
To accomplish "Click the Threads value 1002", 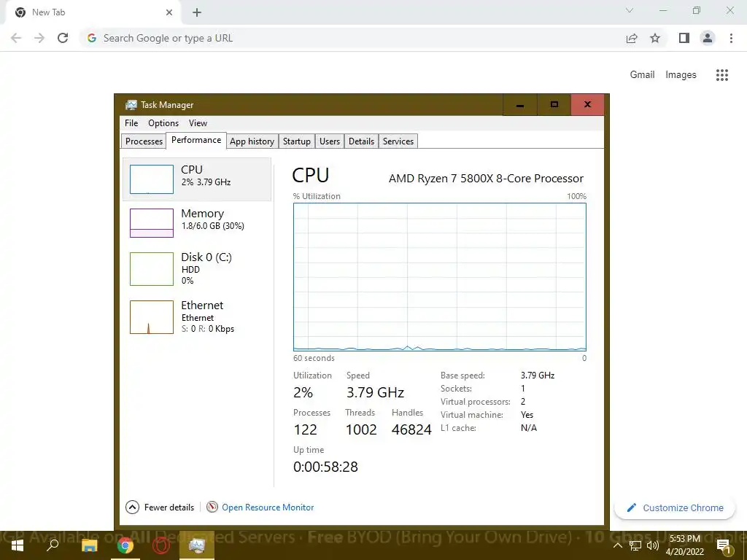I will tap(360, 429).
